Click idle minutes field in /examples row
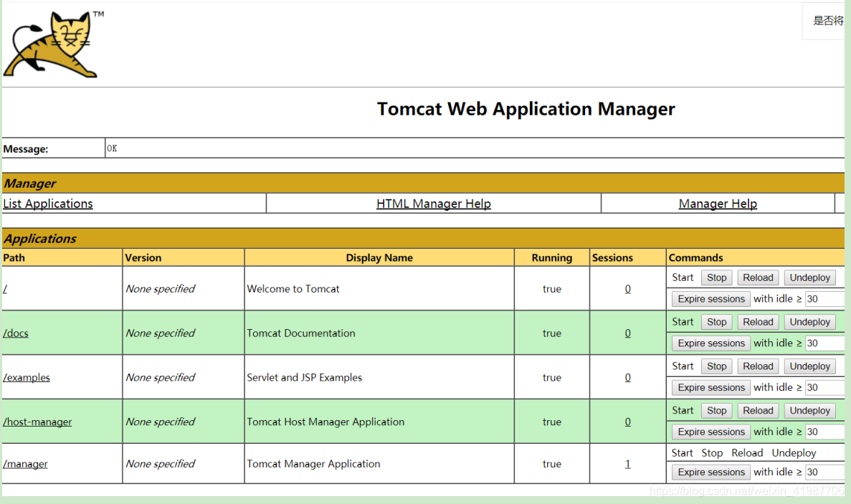The height and width of the screenshot is (504, 851). click(825, 388)
